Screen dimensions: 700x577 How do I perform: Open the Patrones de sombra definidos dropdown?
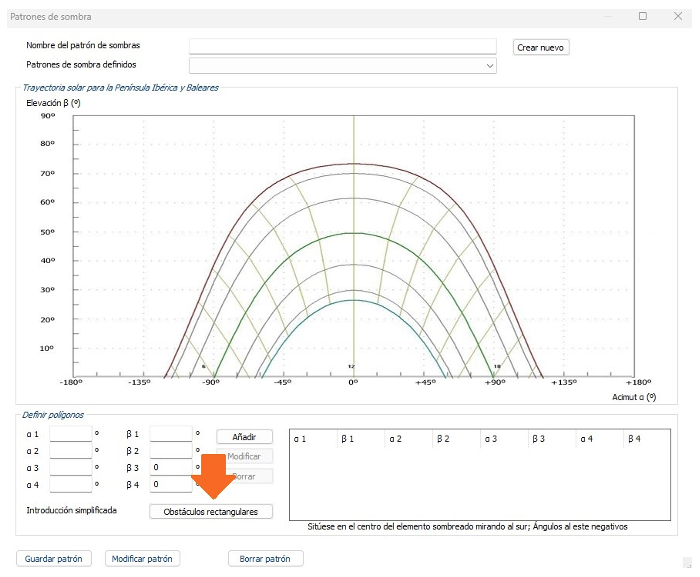tap(342, 65)
